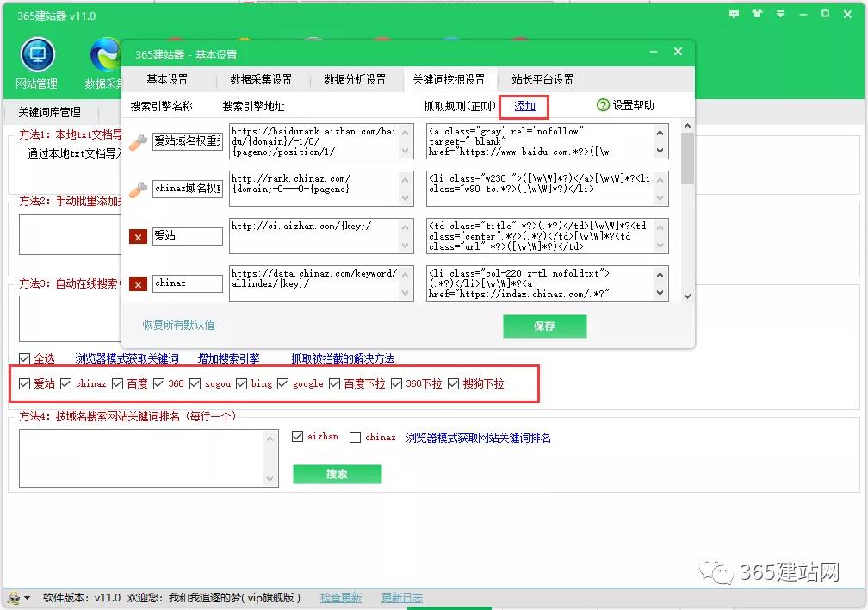This screenshot has height=610, width=868.
Task: Delete the chinaz search engine row
Action: click(138, 284)
